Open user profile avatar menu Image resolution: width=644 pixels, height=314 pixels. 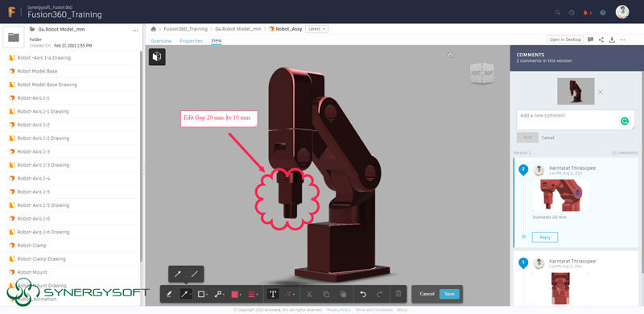[x=622, y=12]
